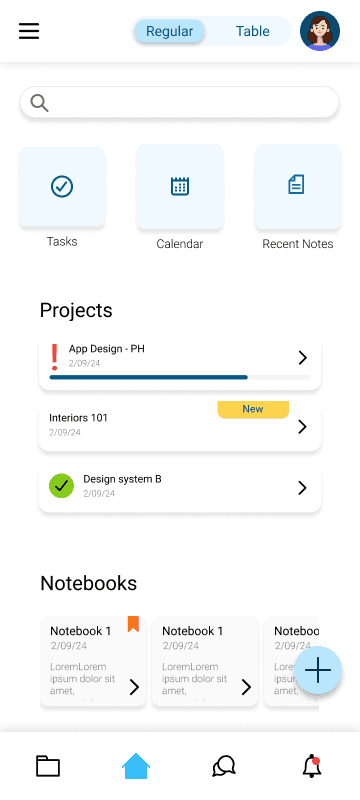Open the Tasks tile with checkmark icon
This screenshot has height=800, width=360.
(62, 187)
